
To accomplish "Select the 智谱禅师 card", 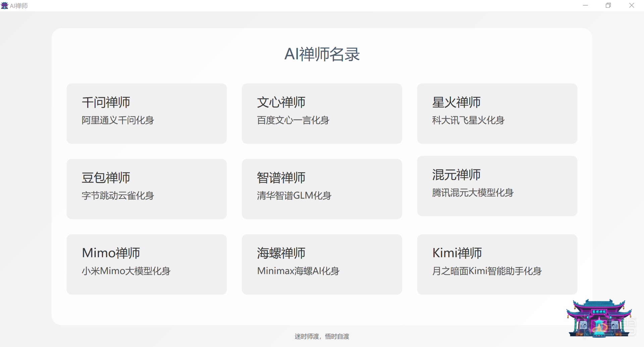I will pyautogui.click(x=322, y=189).
